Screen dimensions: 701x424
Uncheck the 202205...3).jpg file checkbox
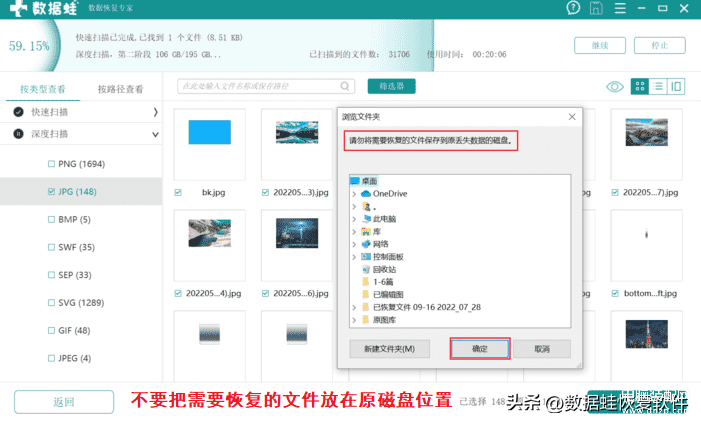click(265, 192)
